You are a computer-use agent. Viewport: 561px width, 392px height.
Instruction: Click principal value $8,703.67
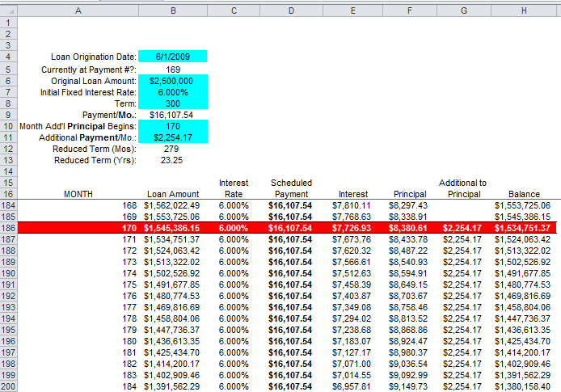[x=408, y=296]
